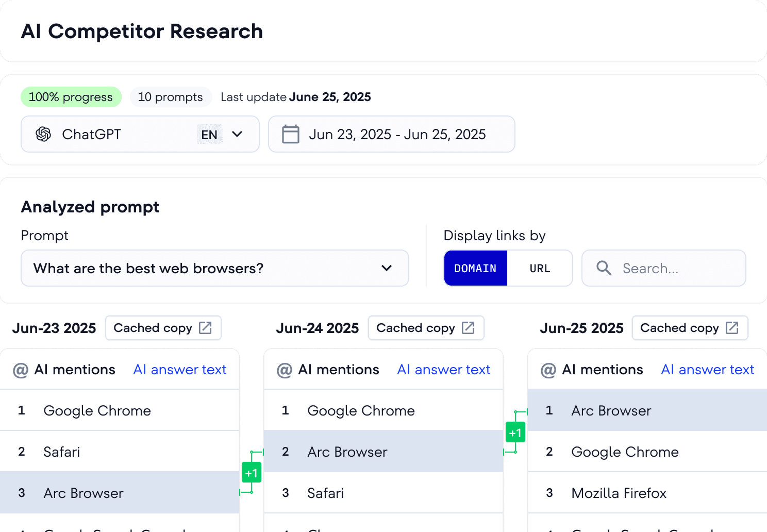Toggle the EN language selector
This screenshot has width=767, height=532.
click(209, 134)
